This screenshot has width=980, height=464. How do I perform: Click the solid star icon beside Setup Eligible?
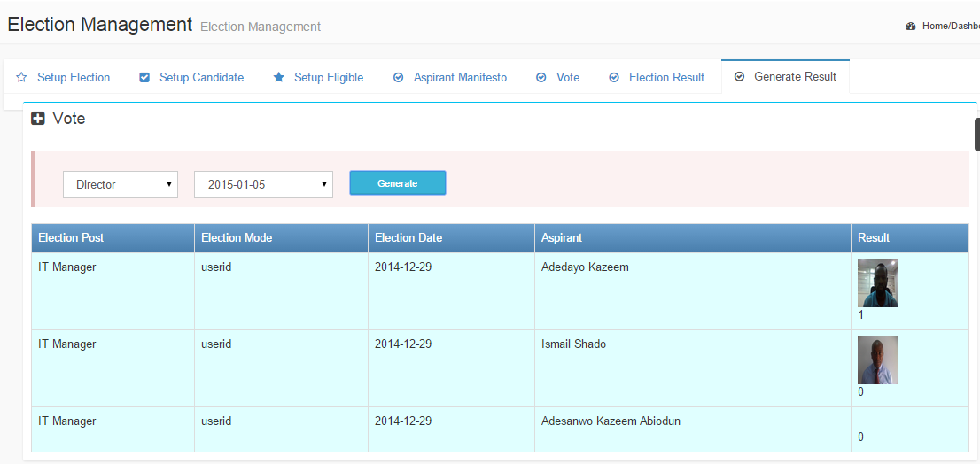279,78
